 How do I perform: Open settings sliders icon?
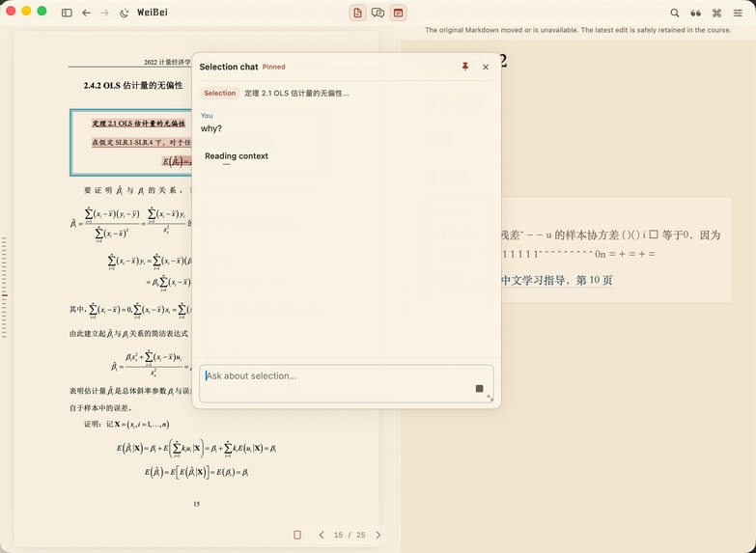tap(739, 13)
